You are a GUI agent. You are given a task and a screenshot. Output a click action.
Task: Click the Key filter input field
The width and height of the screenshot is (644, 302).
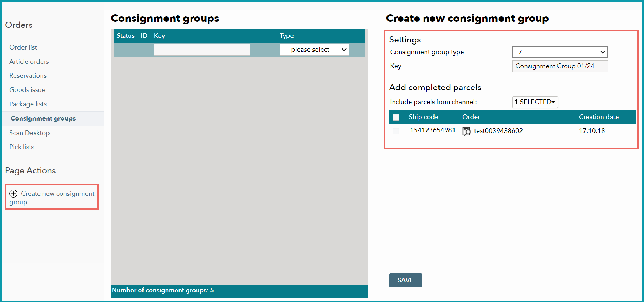coord(202,50)
